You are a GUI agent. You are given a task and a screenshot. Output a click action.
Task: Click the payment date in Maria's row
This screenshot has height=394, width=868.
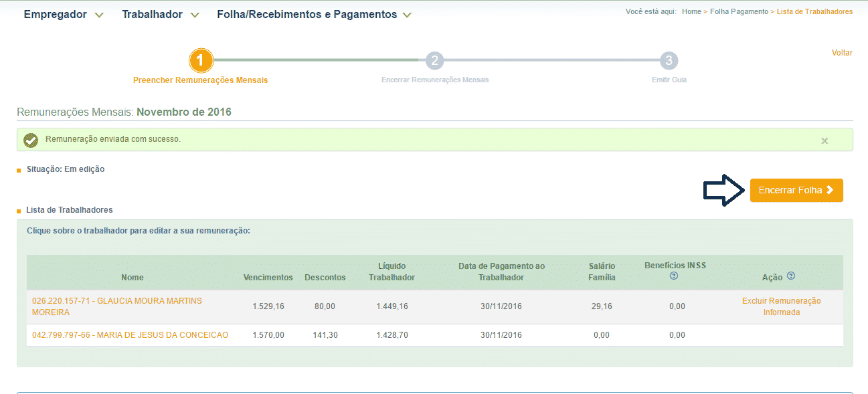pos(501,335)
